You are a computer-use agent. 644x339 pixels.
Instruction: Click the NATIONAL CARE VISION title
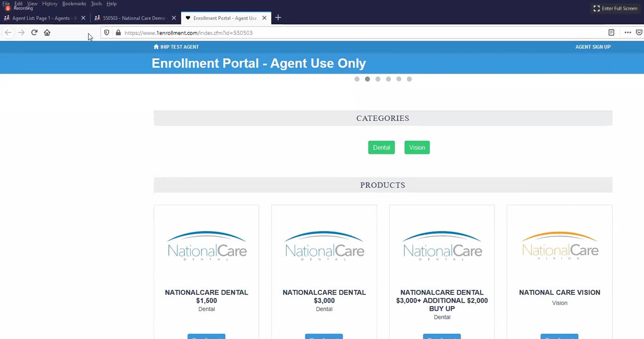(x=560, y=292)
